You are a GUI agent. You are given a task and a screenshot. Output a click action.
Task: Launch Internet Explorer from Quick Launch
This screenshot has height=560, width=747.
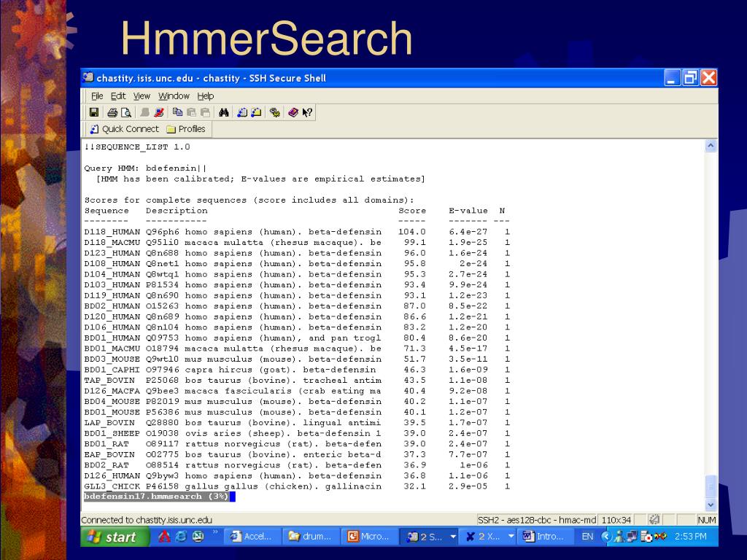(x=181, y=537)
